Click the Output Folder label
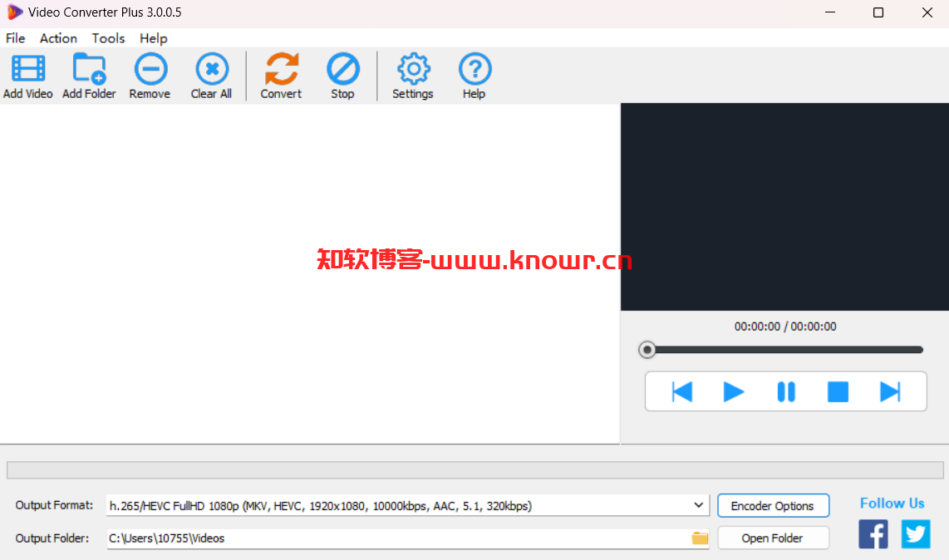The height and width of the screenshot is (560, 949). 52,538
